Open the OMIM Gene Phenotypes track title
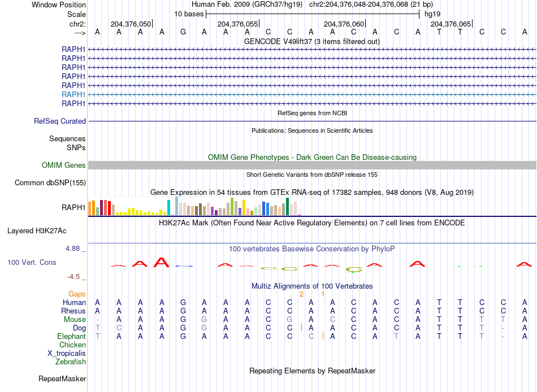 [x=312, y=158]
